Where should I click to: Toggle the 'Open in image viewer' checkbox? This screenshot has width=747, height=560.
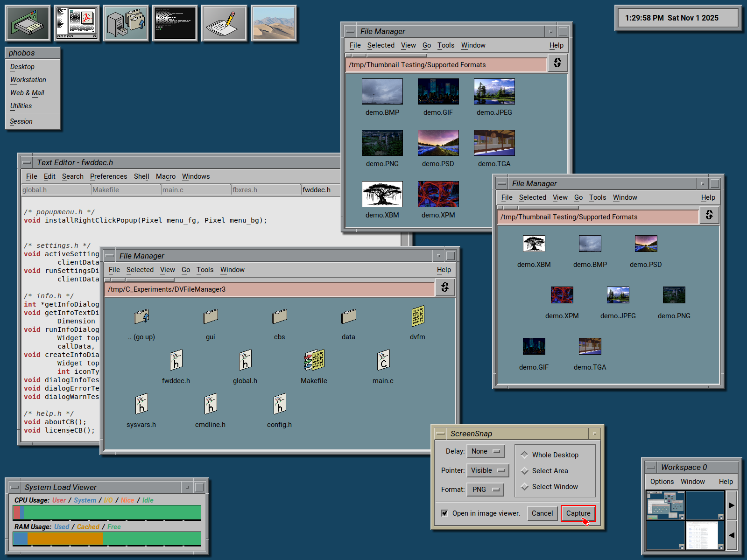pyautogui.click(x=445, y=513)
